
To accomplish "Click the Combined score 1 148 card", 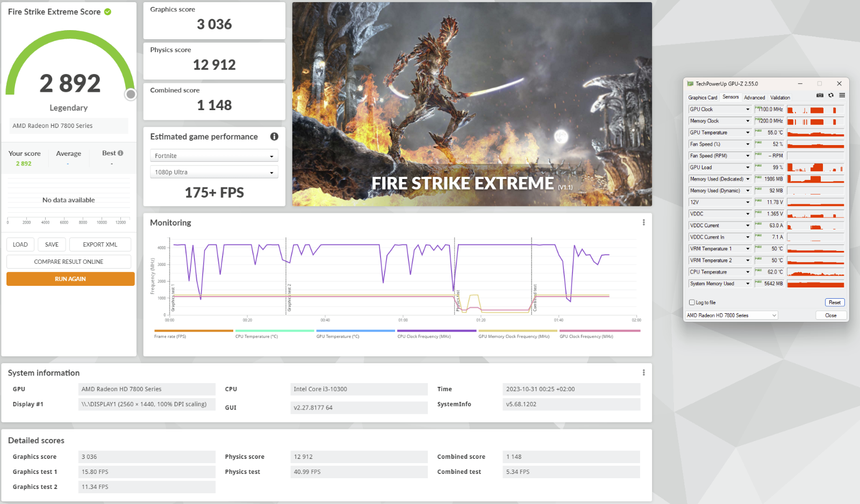I will (x=214, y=102).
